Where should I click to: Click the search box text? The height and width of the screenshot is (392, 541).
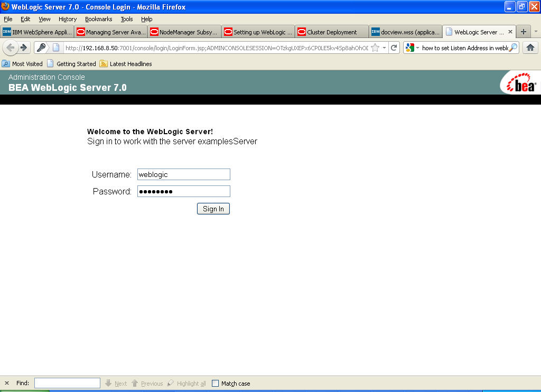(x=464, y=48)
